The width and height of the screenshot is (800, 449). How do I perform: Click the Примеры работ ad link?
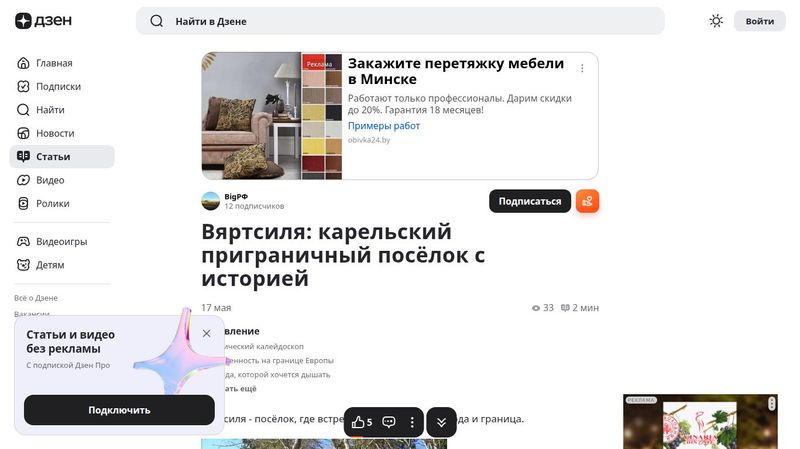click(x=384, y=126)
